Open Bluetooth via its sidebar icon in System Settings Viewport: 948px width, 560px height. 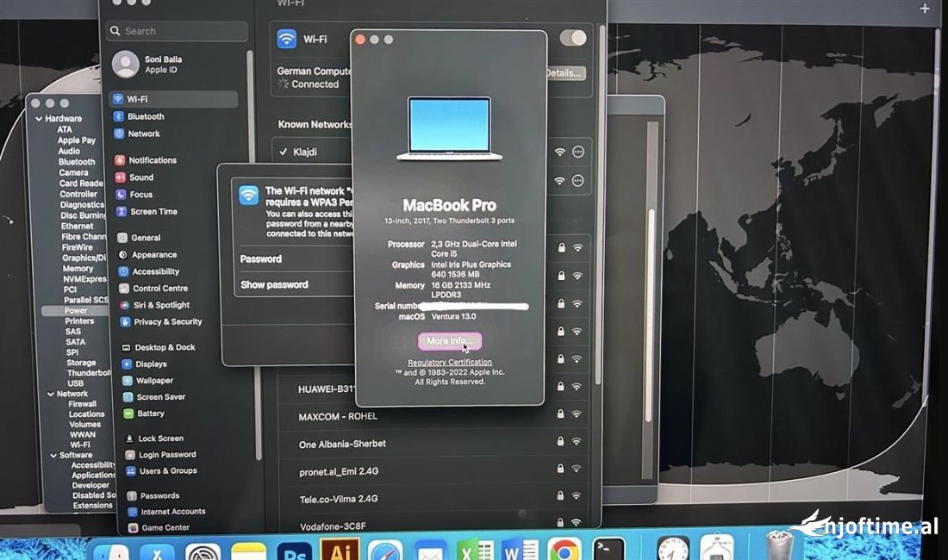pos(119,116)
